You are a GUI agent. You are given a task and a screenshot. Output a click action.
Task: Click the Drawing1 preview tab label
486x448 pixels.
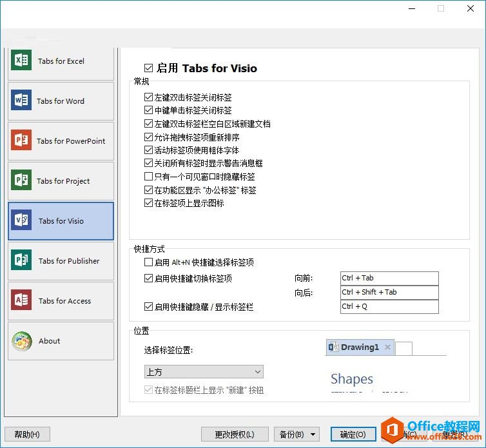(360, 347)
